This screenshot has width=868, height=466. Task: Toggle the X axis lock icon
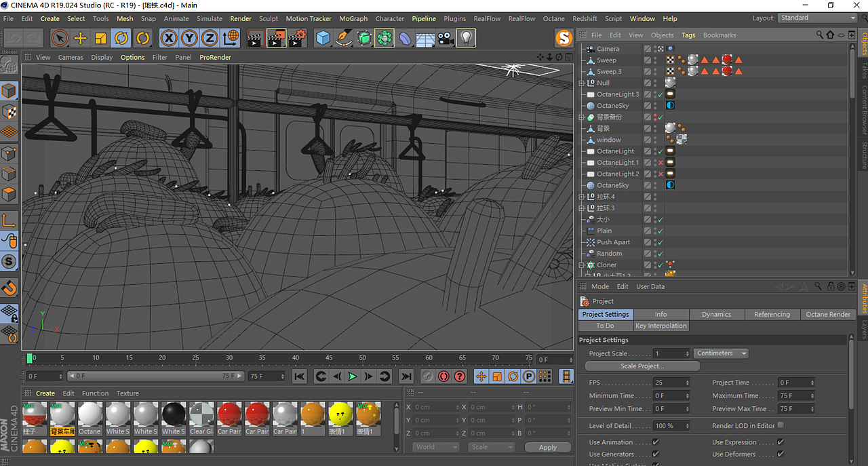(x=169, y=38)
